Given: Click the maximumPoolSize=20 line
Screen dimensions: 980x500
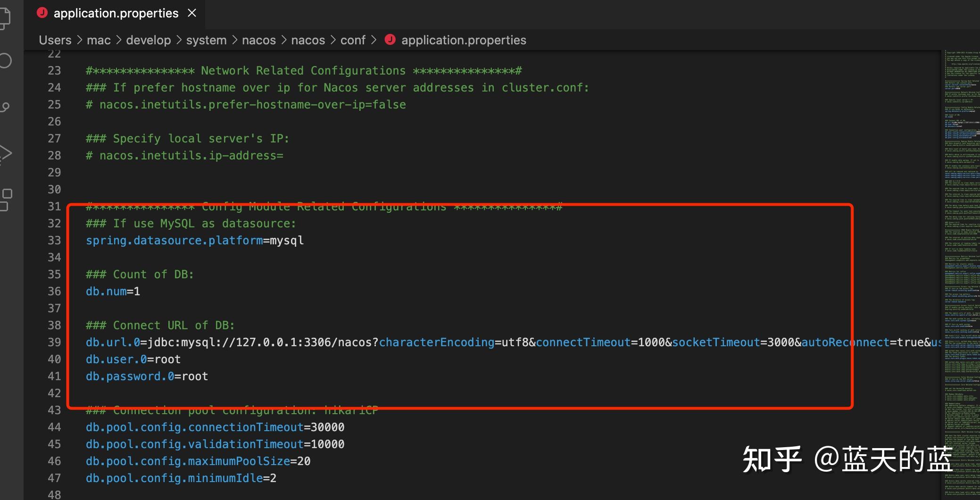Looking at the screenshot, I should click(198, 461).
